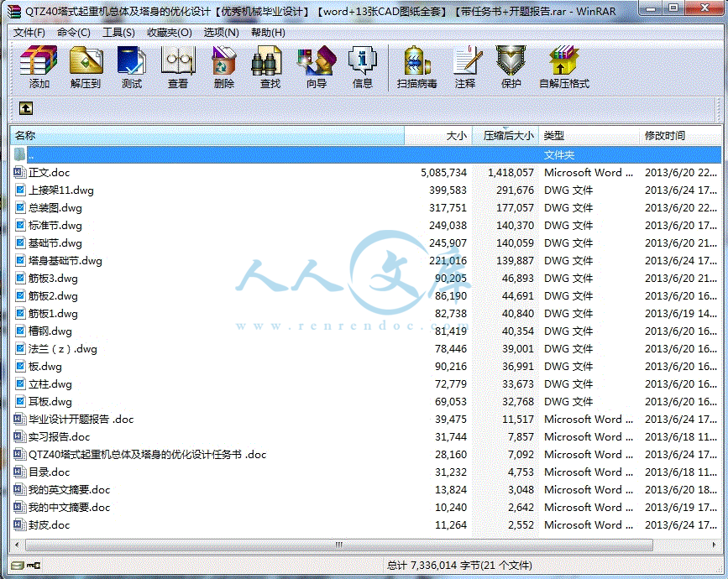Select file 塔身基础节.dwg
The width and height of the screenshot is (728, 579).
[x=65, y=261]
